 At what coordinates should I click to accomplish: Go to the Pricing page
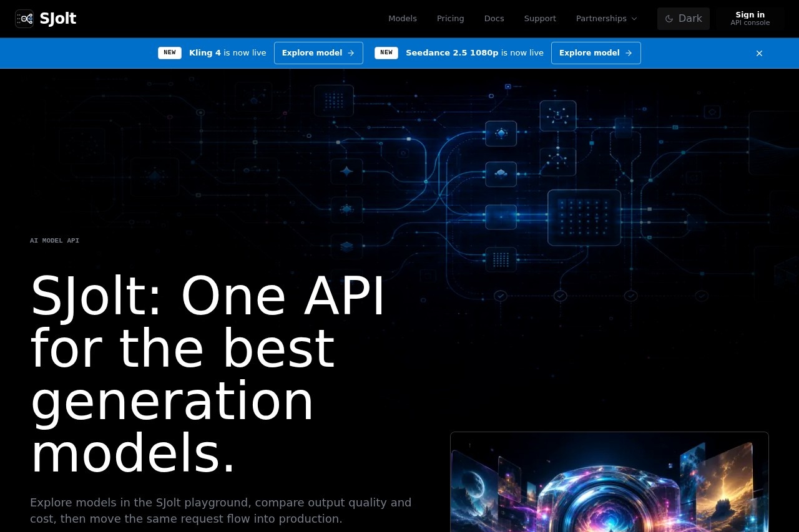coord(451,19)
